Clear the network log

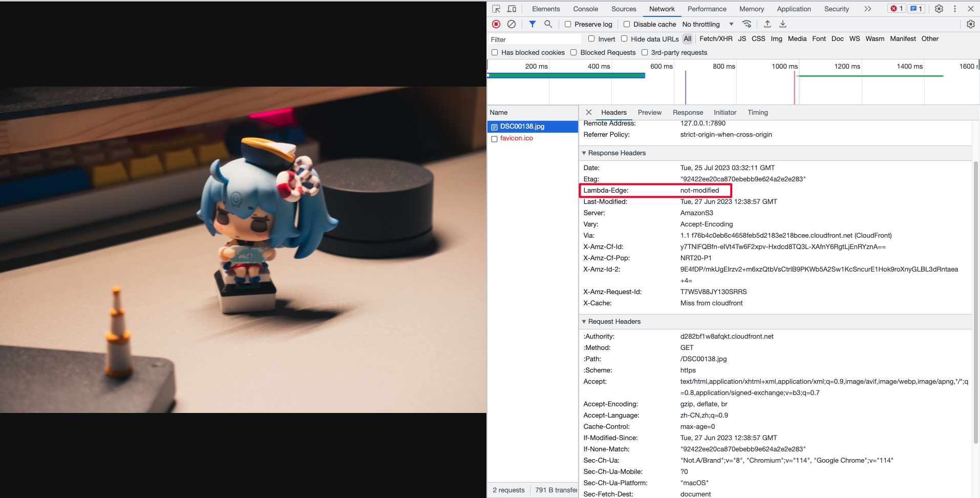click(x=512, y=24)
